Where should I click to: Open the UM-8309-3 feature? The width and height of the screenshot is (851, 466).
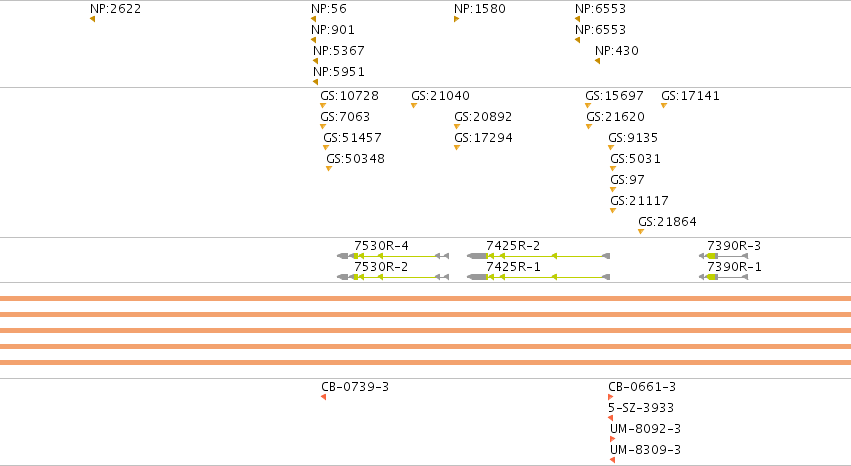click(645, 450)
